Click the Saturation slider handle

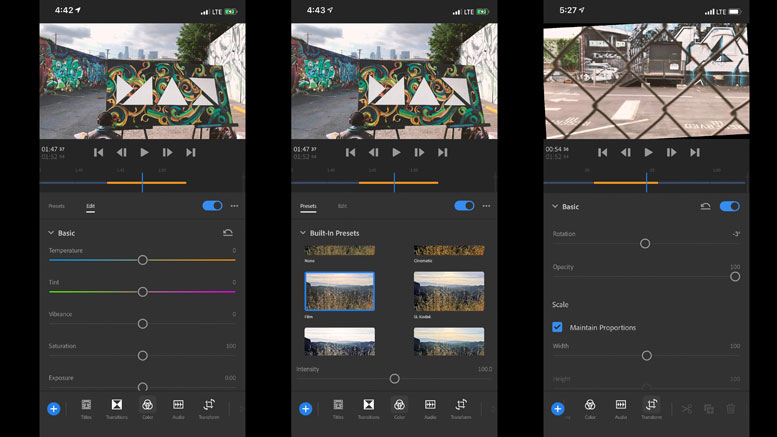pos(143,356)
